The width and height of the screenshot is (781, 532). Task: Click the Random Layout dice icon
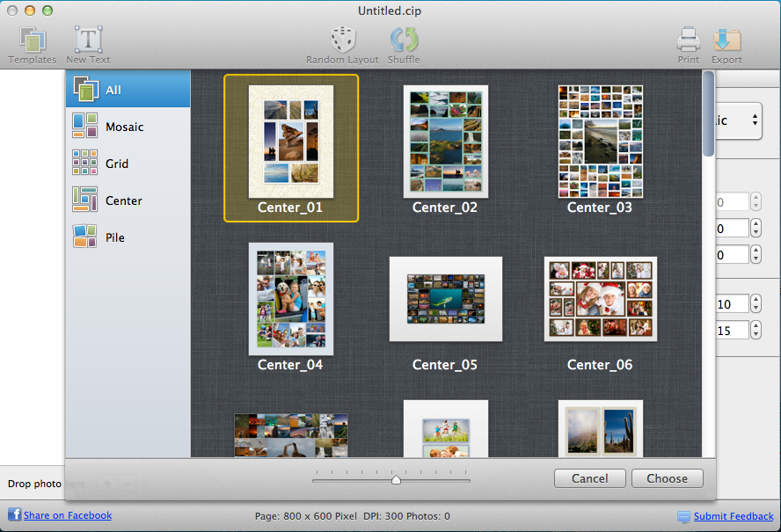point(343,40)
